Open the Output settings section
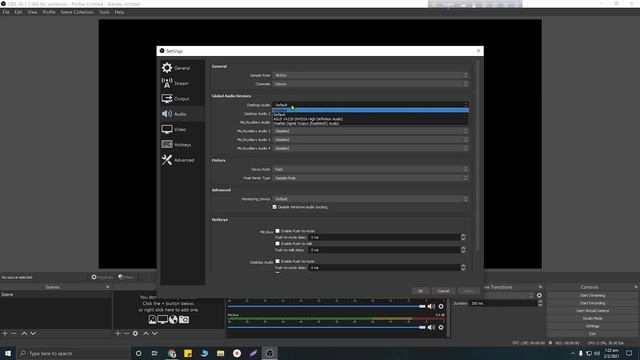Viewport: 640px width, 360px height. pyautogui.click(x=182, y=99)
